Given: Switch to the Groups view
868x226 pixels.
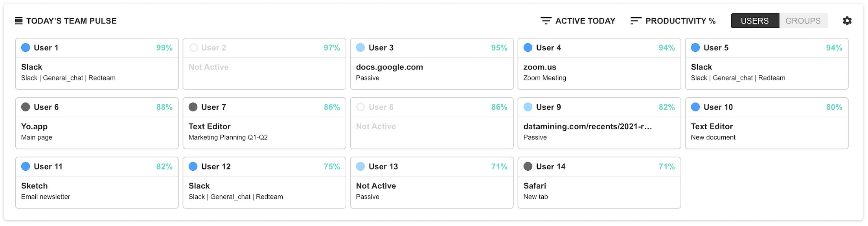Looking at the screenshot, I should (x=803, y=21).
